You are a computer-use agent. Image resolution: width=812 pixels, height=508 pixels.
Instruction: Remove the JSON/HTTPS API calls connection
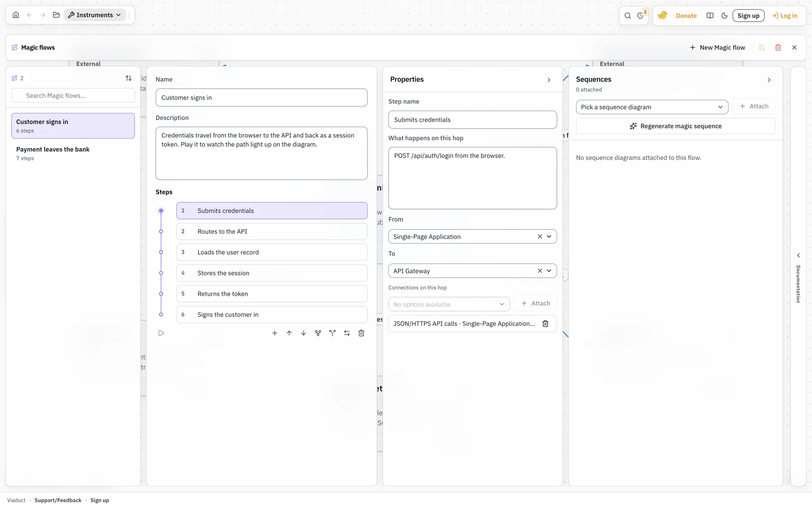point(545,324)
